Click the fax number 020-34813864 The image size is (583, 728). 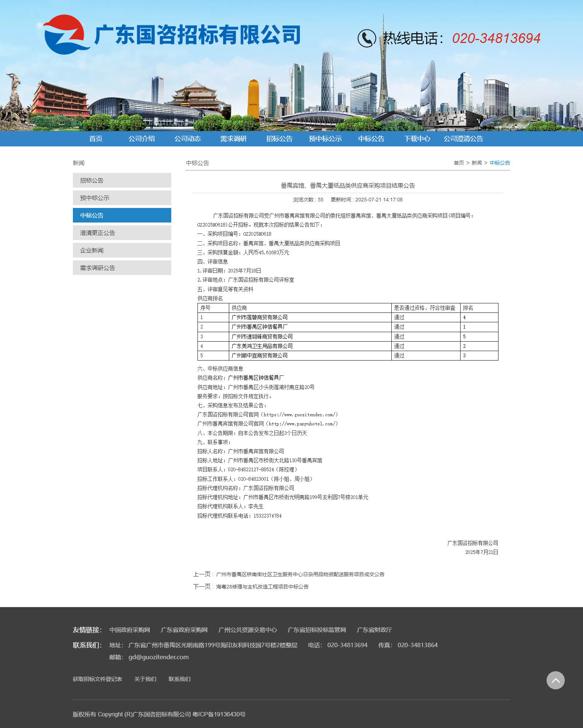click(x=418, y=645)
